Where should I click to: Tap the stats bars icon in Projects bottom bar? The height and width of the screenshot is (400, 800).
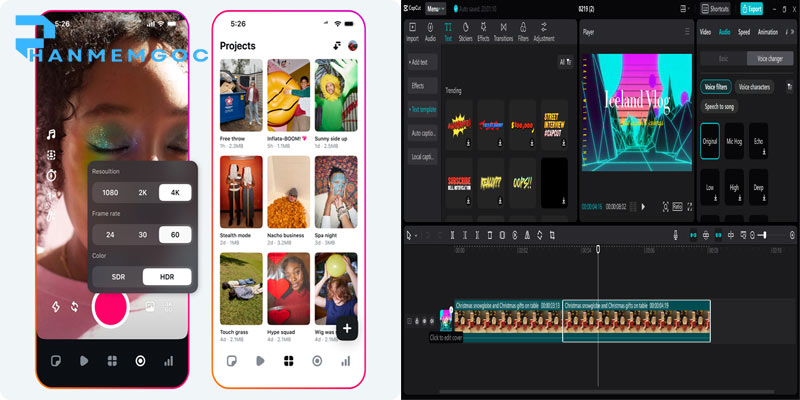point(345,361)
